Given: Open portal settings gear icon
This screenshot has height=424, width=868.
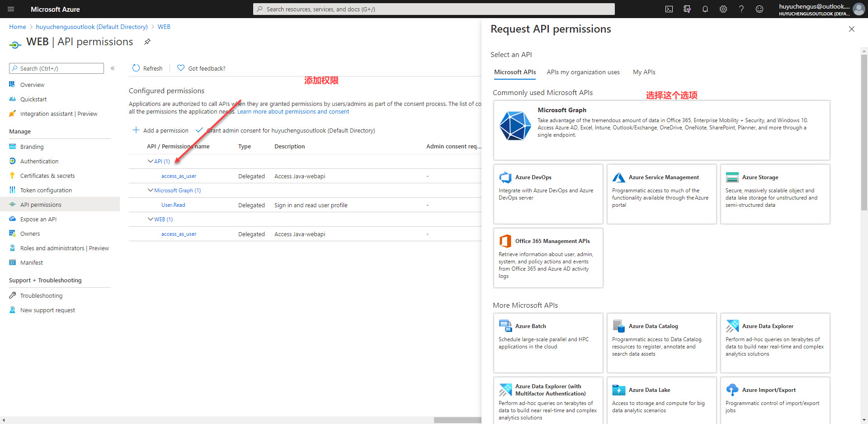Looking at the screenshot, I should click(723, 9).
